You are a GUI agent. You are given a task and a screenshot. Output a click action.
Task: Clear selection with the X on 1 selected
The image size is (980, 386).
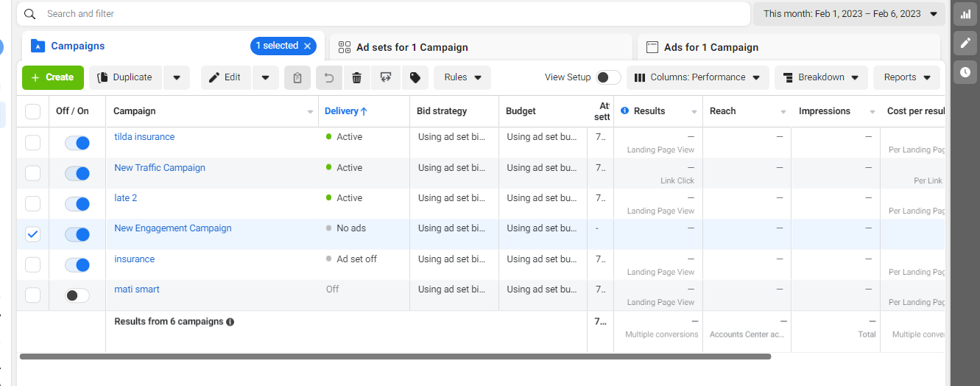(308, 46)
